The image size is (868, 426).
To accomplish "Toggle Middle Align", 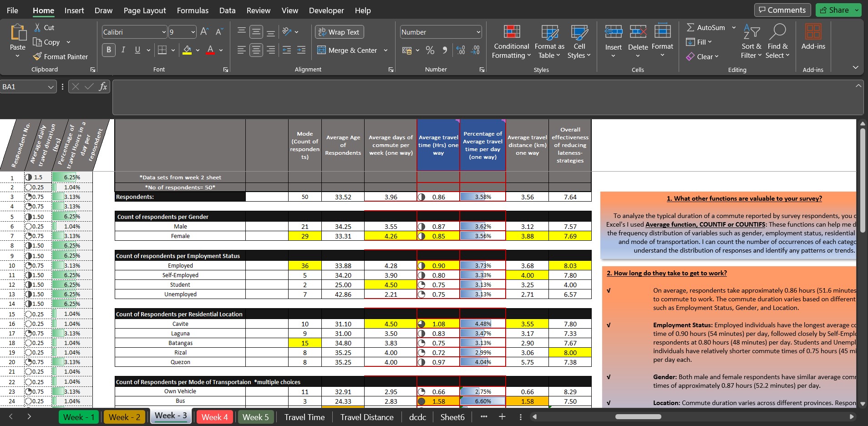I will point(256,32).
